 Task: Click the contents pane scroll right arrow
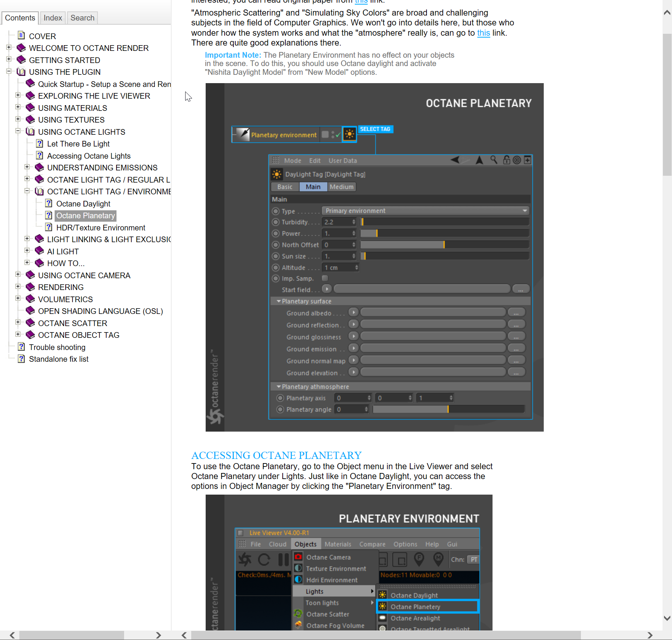[158, 635]
